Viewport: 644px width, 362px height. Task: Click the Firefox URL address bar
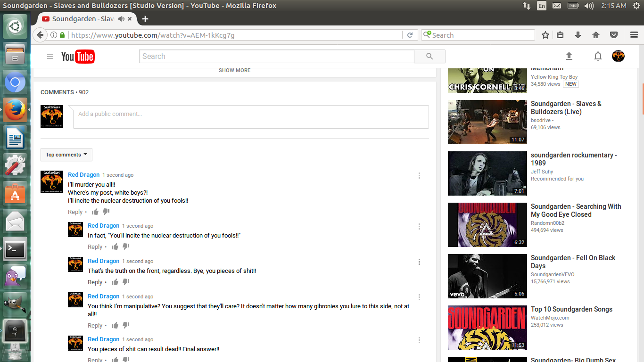[x=235, y=35]
